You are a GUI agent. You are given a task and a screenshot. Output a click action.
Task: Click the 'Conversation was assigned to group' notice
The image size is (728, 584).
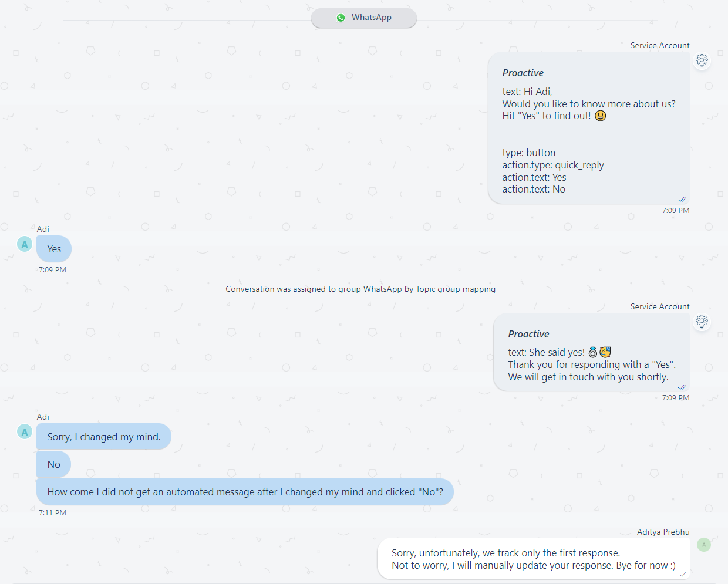pyautogui.click(x=360, y=289)
